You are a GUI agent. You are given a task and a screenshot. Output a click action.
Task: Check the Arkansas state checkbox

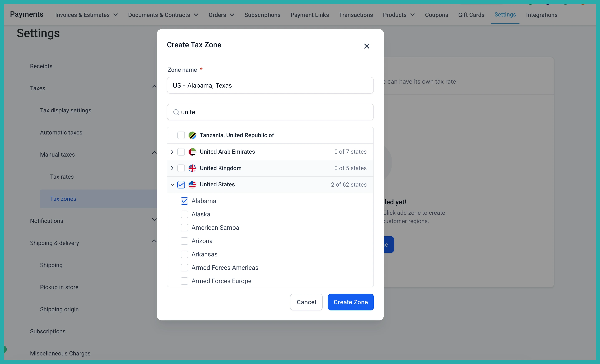point(184,255)
